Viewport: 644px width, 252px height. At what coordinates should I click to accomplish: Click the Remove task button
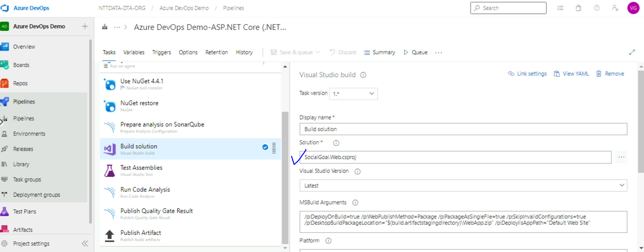tap(610, 74)
